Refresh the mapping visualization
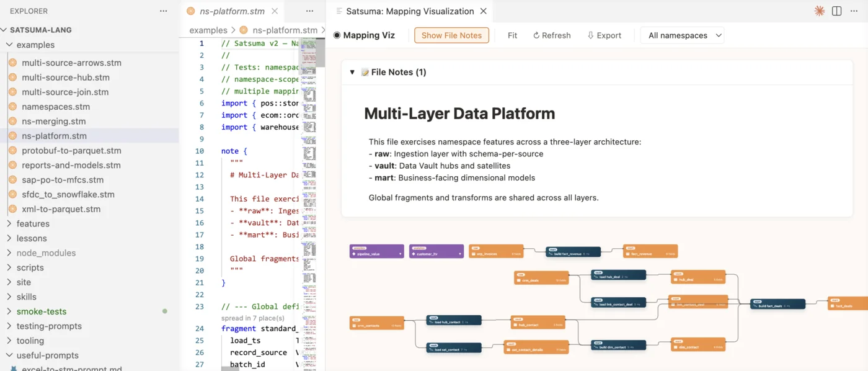Screen dimensions: 868x371 551,35
